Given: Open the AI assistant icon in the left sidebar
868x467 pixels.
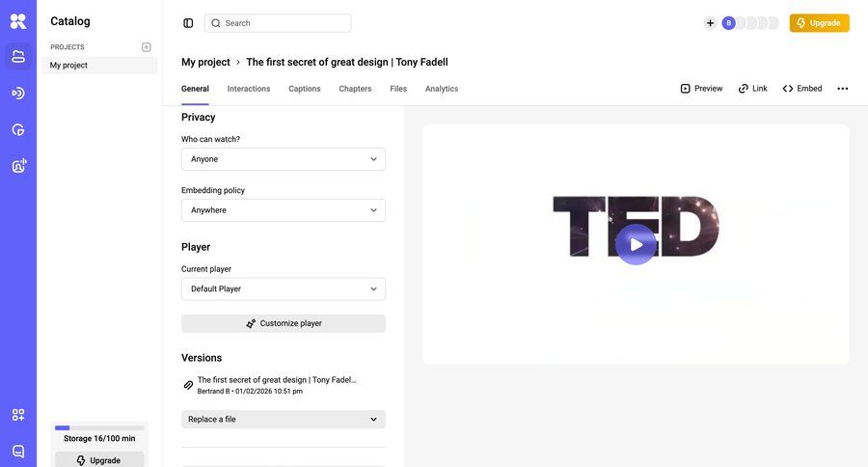Looking at the screenshot, I should 18,166.
